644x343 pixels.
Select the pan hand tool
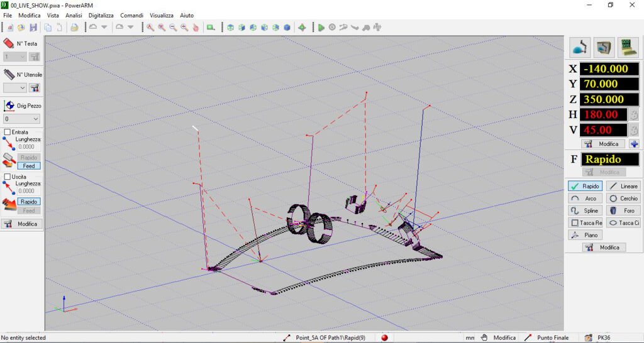pos(196,28)
